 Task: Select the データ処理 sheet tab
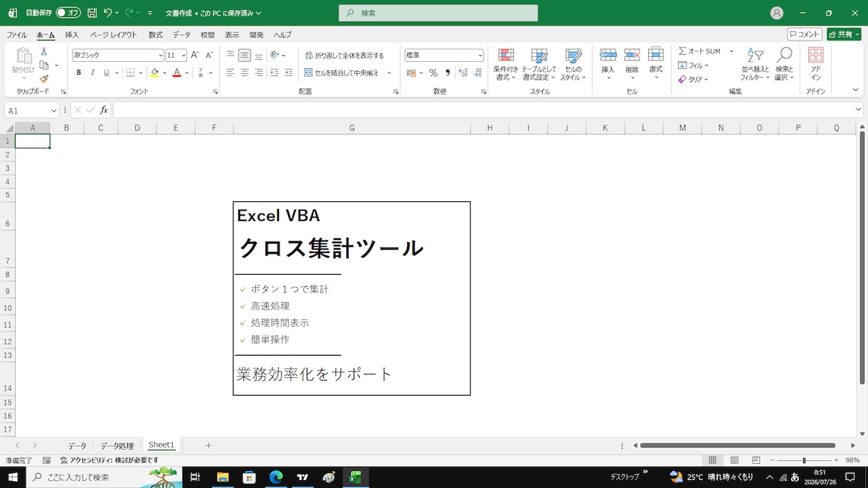[117, 445]
